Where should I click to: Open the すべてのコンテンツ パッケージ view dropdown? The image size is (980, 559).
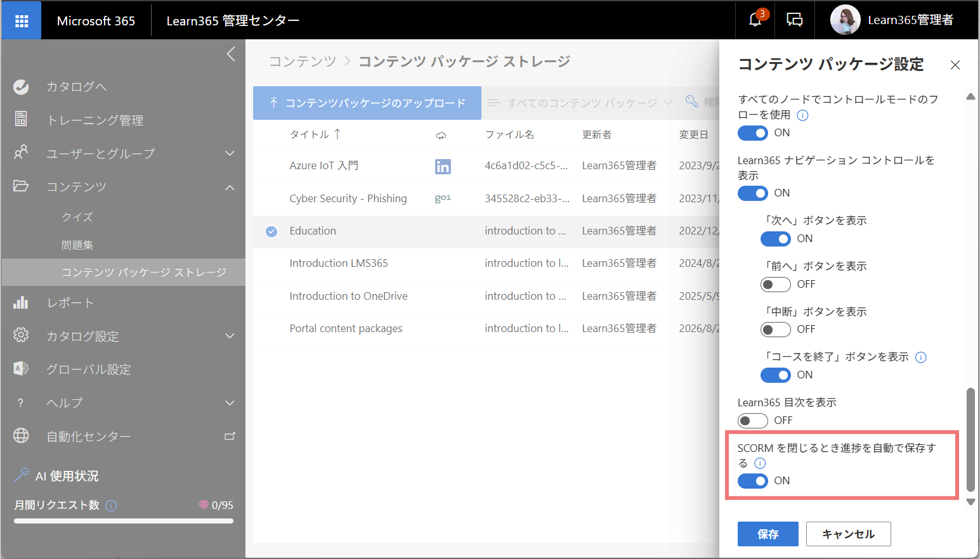click(580, 103)
